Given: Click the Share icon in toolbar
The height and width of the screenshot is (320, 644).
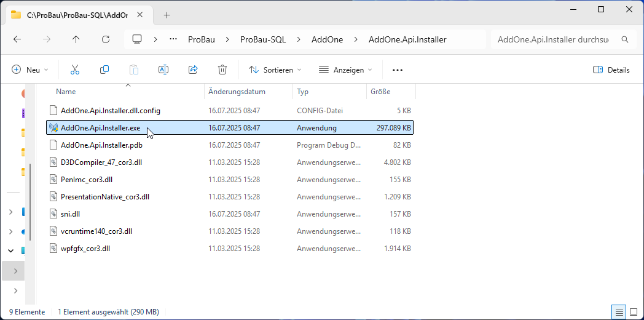Looking at the screenshot, I should tap(193, 70).
